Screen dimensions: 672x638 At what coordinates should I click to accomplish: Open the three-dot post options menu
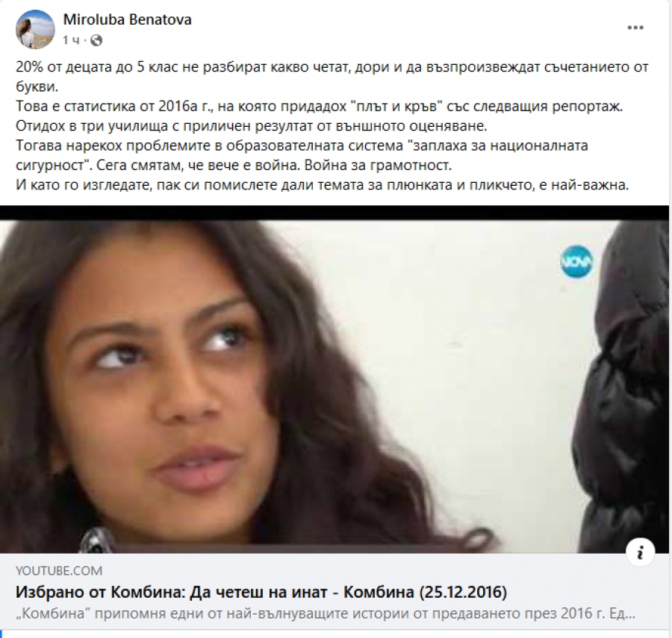[635, 28]
